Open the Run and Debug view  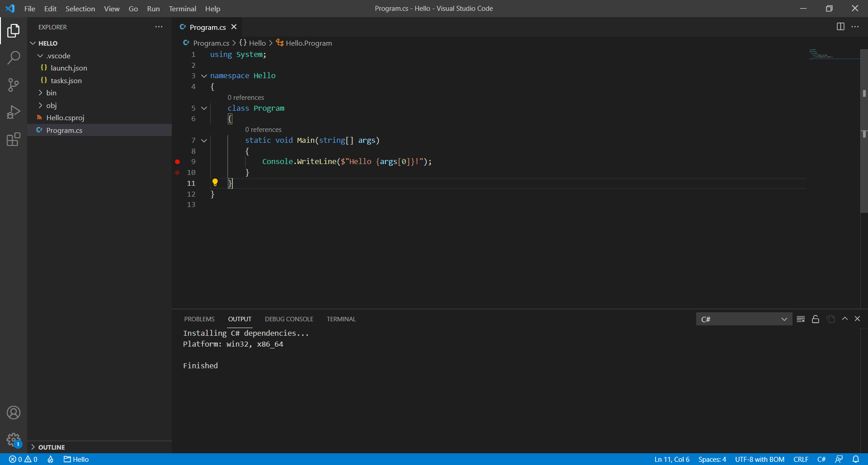14,112
